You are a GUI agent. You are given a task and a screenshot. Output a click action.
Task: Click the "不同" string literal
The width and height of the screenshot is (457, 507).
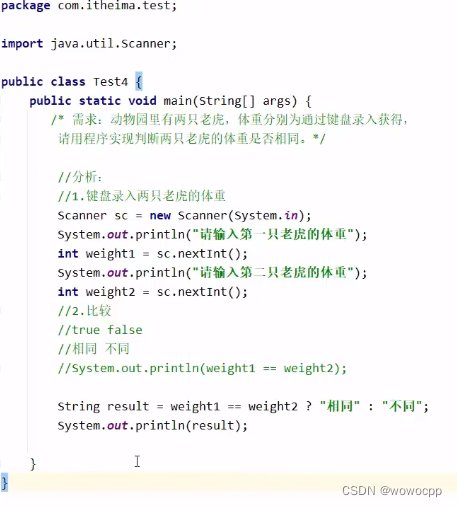[x=402, y=406]
